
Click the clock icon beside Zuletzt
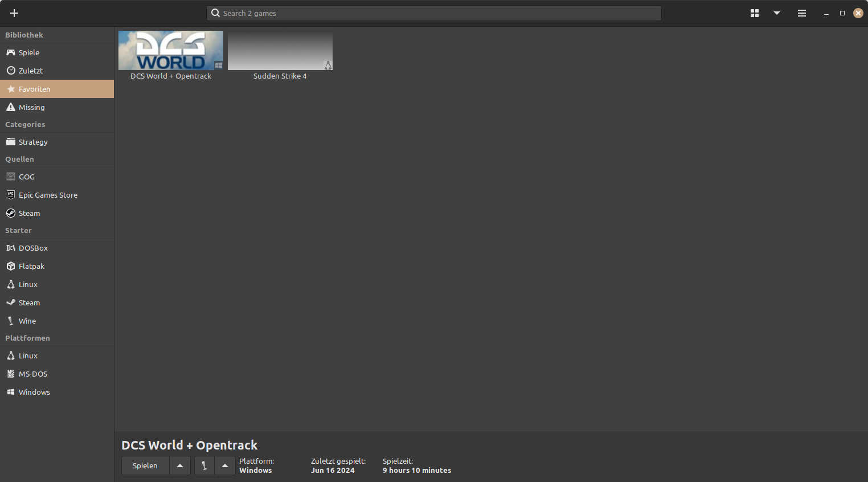pos(11,71)
